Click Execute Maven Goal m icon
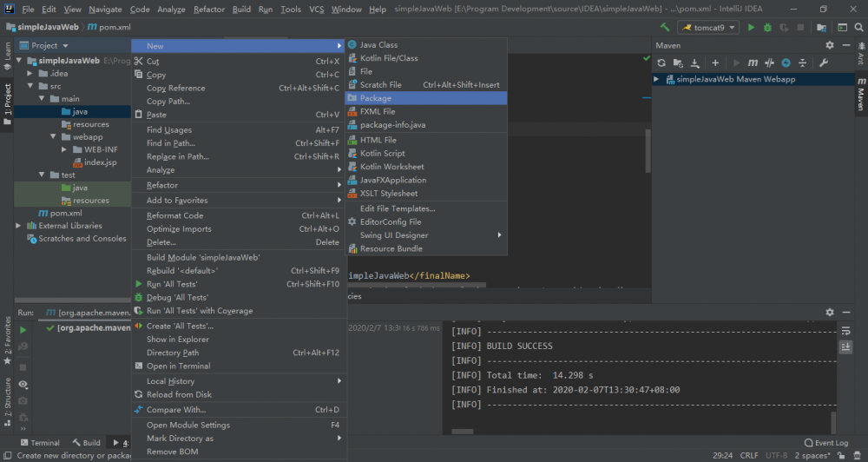 [753, 63]
